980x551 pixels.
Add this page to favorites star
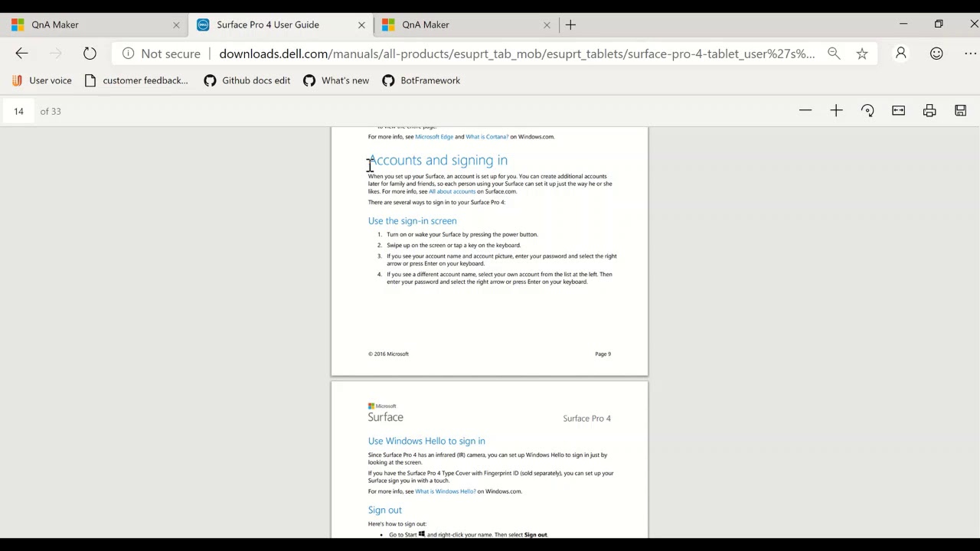(862, 54)
